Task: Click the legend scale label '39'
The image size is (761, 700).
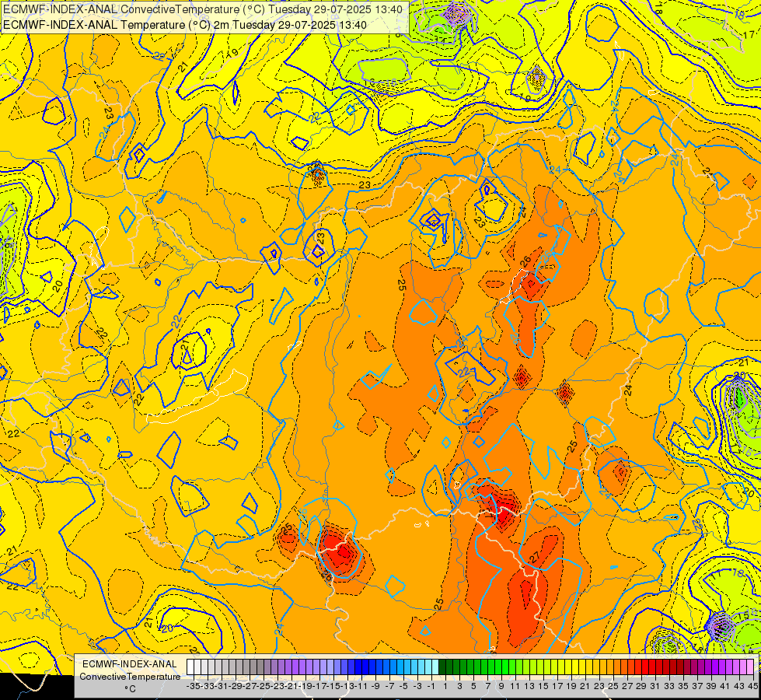Action: pos(711,686)
